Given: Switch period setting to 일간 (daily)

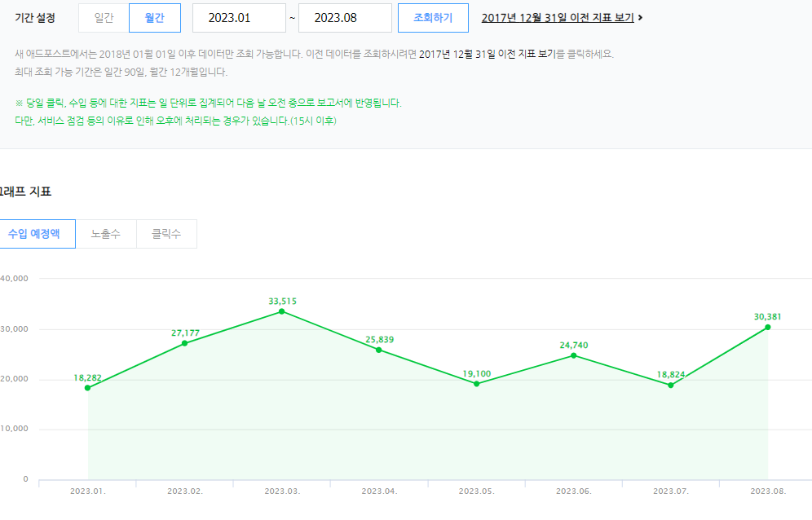Looking at the screenshot, I should tap(104, 18).
